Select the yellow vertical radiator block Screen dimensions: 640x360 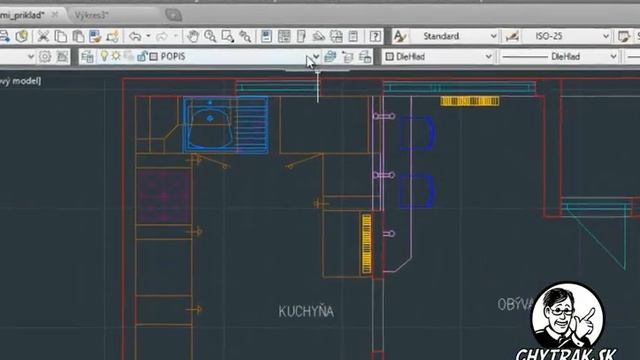367,244
